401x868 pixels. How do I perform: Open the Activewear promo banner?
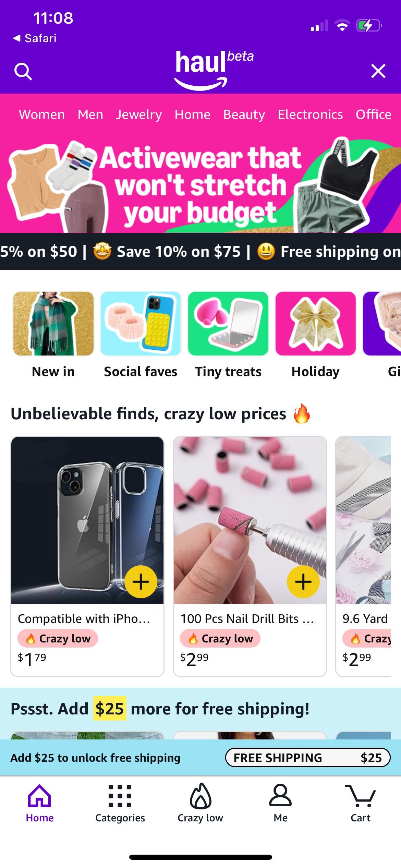point(200,185)
